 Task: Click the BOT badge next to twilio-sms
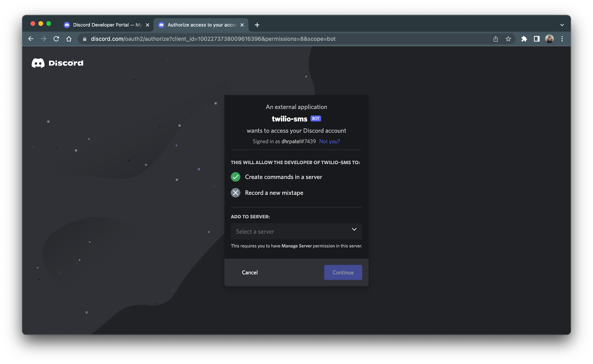(316, 119)
